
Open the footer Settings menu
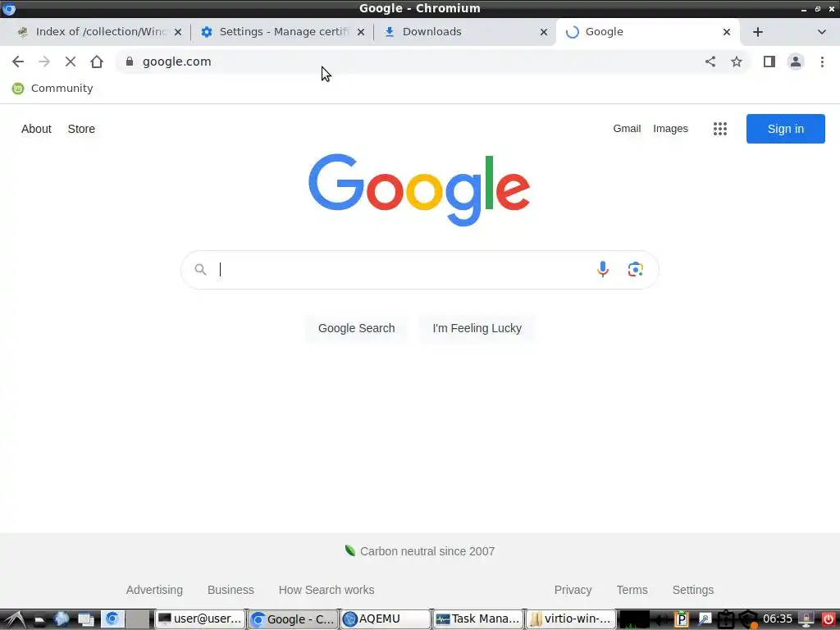[x=692, y=590]
